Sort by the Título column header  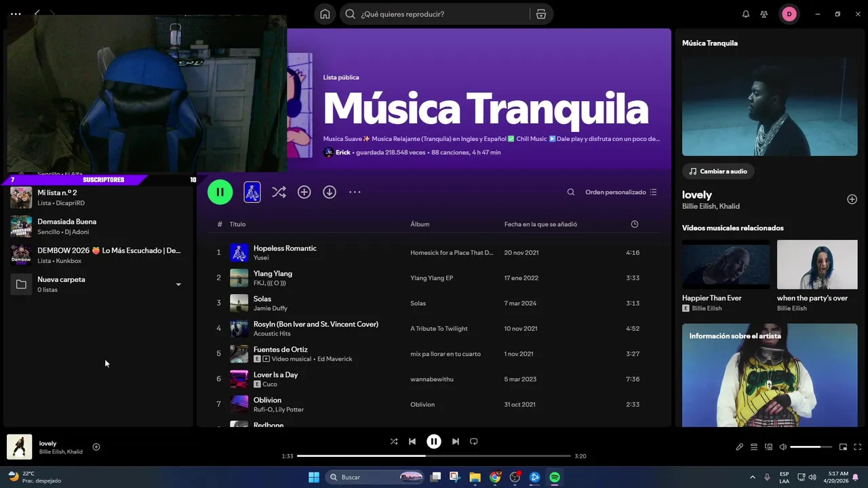(237, 224)
